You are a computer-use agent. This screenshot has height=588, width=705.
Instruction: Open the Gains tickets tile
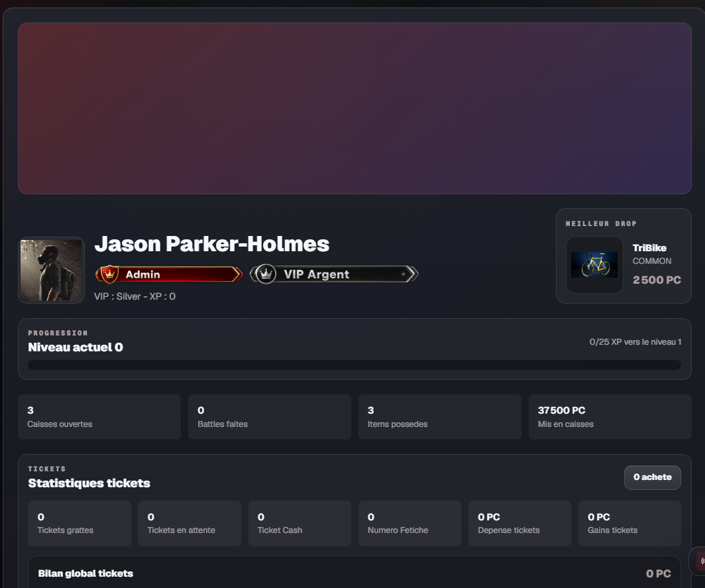tap(630, 523)
